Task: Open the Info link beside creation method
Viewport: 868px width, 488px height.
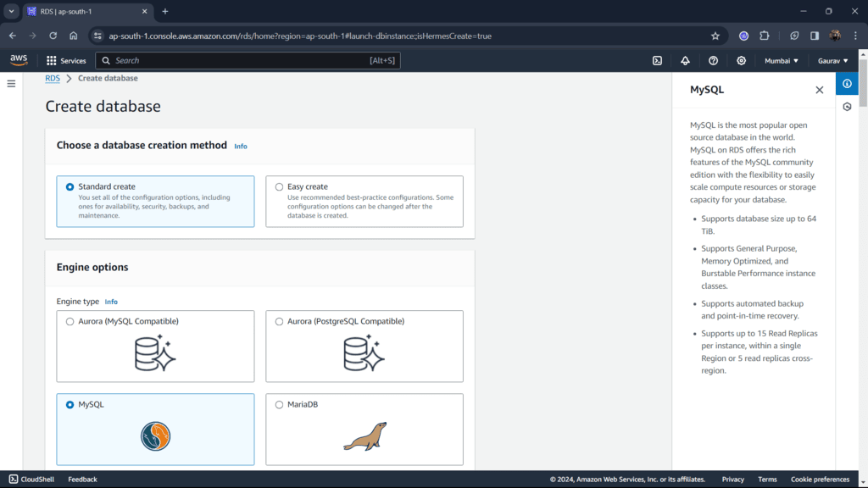Action: point(240,146)
